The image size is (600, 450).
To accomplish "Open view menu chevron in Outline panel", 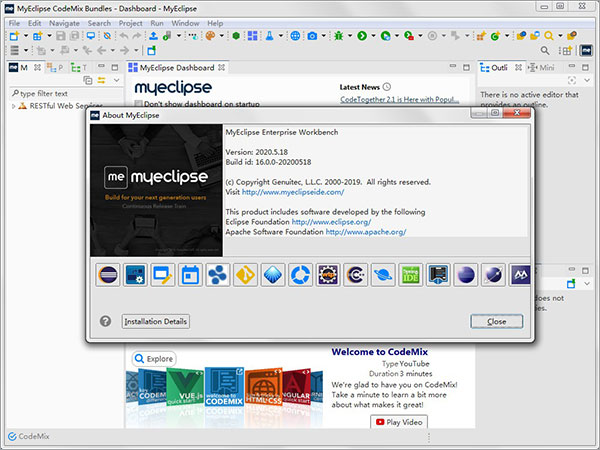I will coord(587,80).
